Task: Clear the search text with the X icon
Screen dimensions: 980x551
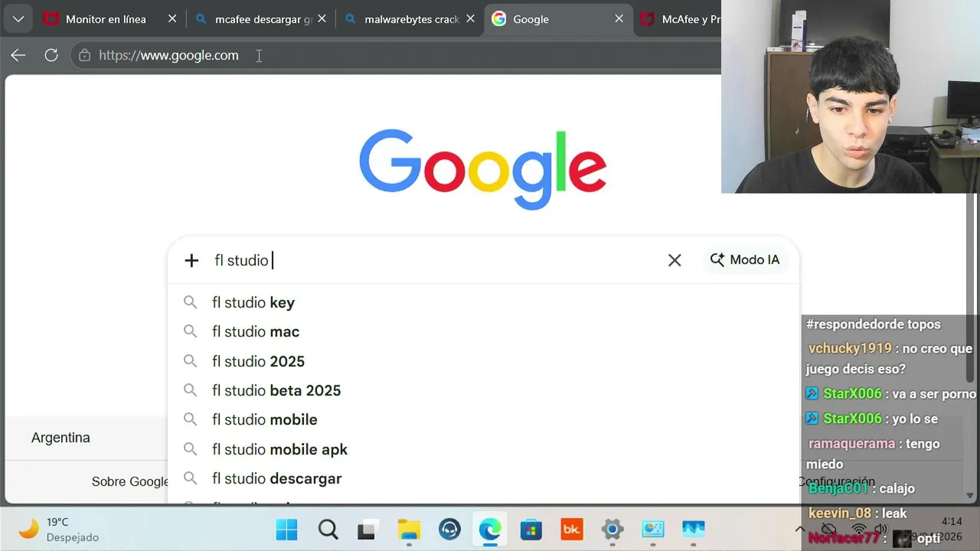Action: click(x=675, y=260)
